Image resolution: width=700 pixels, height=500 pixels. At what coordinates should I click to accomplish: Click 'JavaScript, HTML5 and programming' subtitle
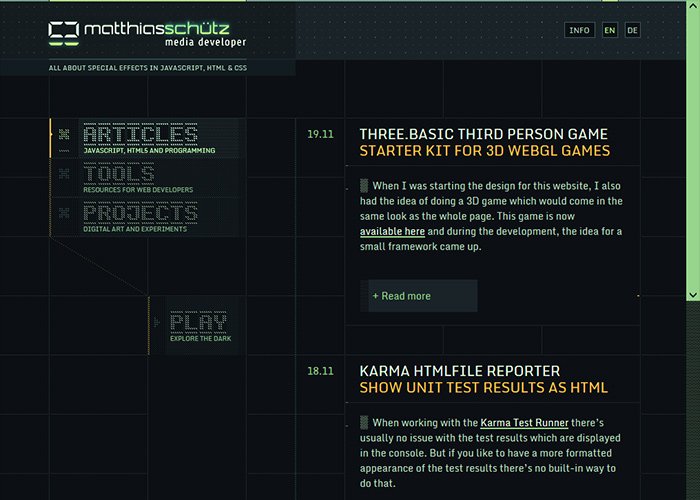[x=149, y=150]
